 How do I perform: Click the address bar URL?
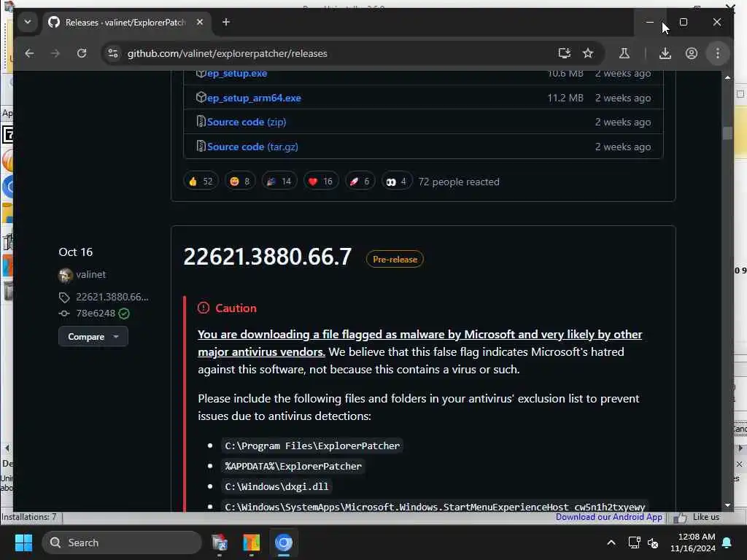click(x=228, y=53)
